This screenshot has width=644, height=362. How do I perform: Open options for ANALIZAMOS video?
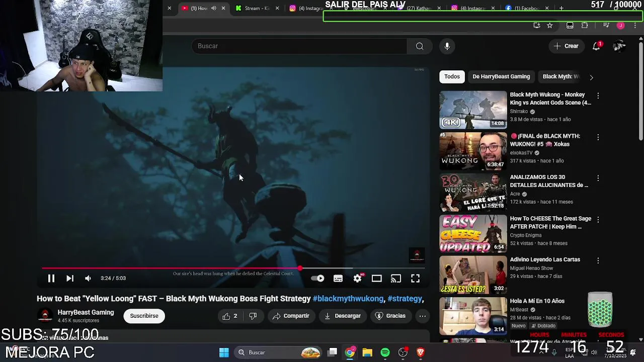point(598,178)
